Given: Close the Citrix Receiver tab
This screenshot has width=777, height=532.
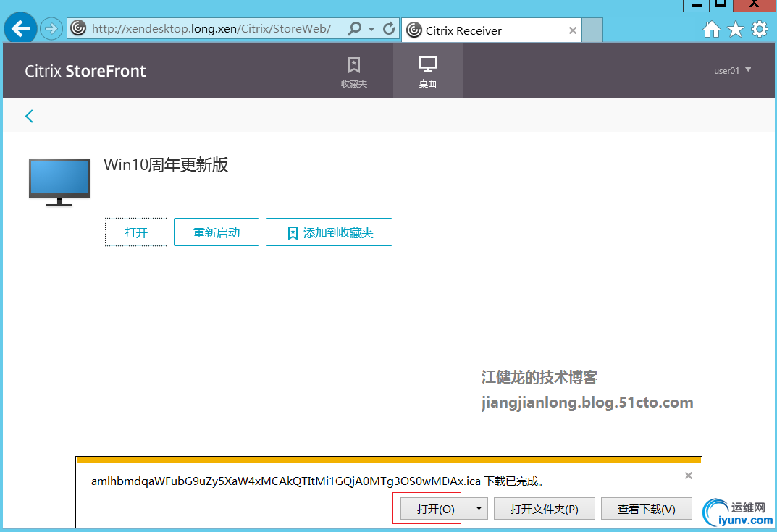Looking at the screenshot, I should coord(572,30).
